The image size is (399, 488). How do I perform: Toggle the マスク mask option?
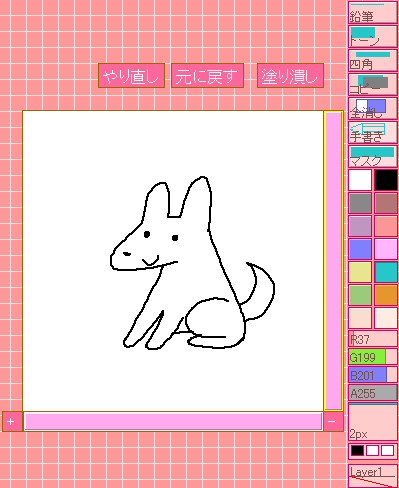(373, 157)
